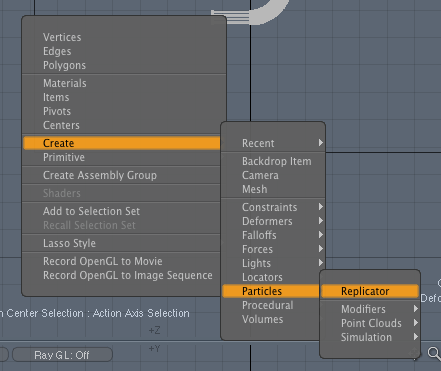The height and width of the screenshot is (371, 441).
Task: Expand the Simulation submenu
Action: [370, 337]
